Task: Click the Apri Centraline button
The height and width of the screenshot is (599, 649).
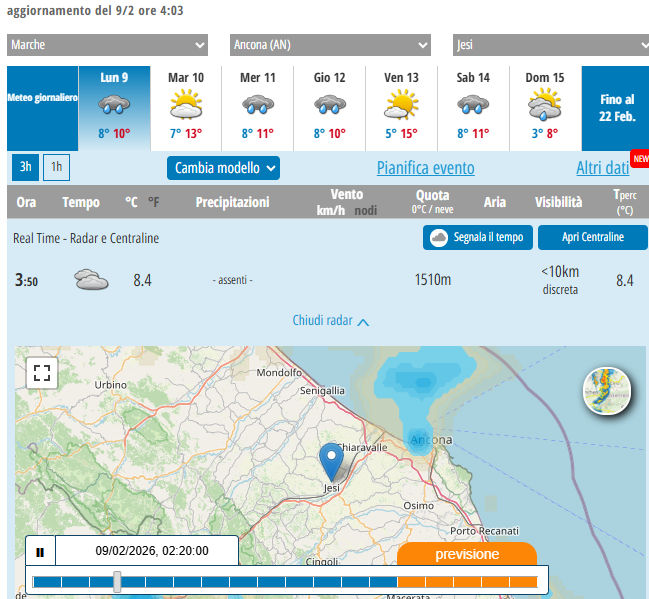Action: [x=592, y=237]
